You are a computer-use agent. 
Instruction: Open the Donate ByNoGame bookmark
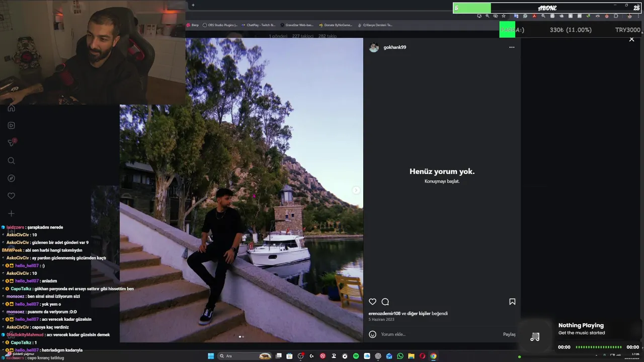coord(336,25)
